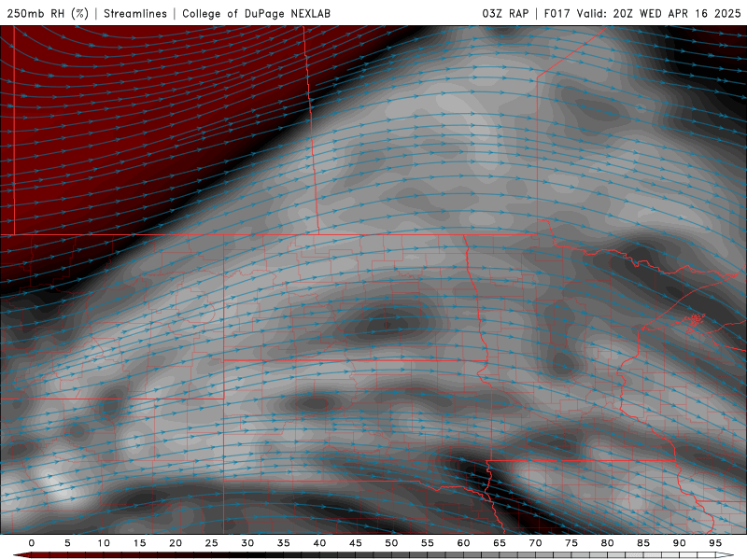Click the color scale label '75'
Viewport: 747px width, 560px height.
coord(571,543)
